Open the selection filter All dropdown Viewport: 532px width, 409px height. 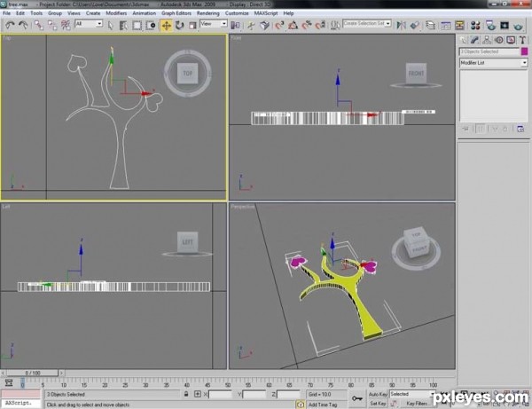89,24
